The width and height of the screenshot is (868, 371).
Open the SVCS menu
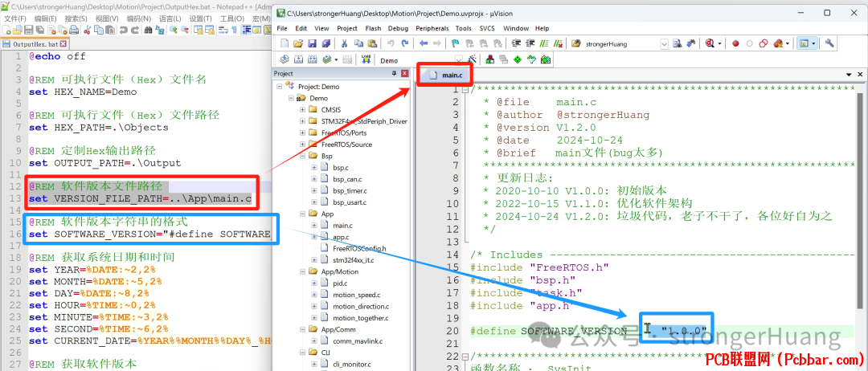coord(486,28)
